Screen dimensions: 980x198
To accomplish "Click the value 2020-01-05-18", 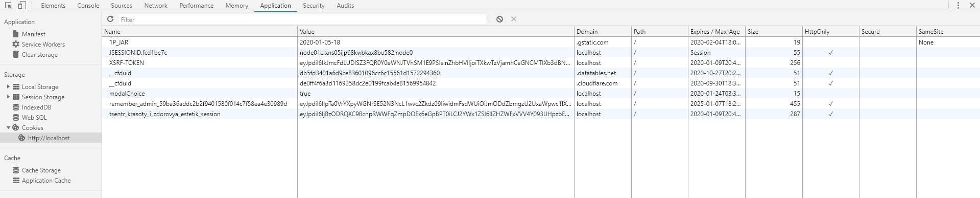I will tap(320, 42).
